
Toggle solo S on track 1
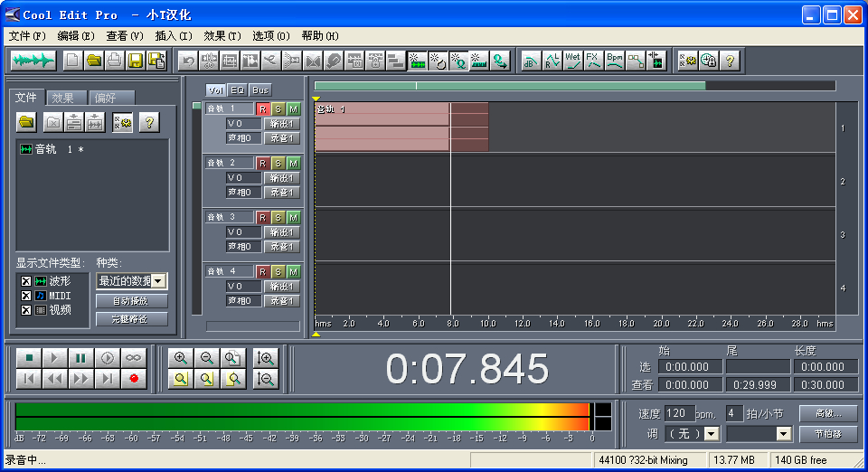(x=278, y=109)
